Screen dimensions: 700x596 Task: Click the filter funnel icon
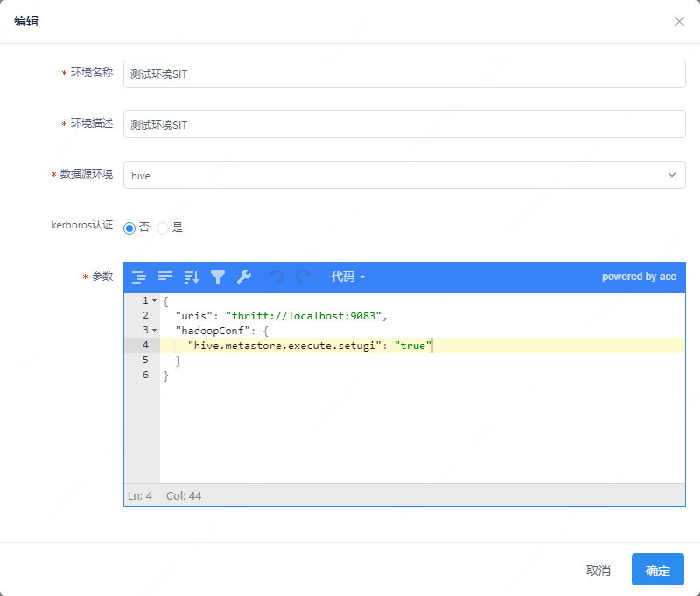(x=218, y=277)
